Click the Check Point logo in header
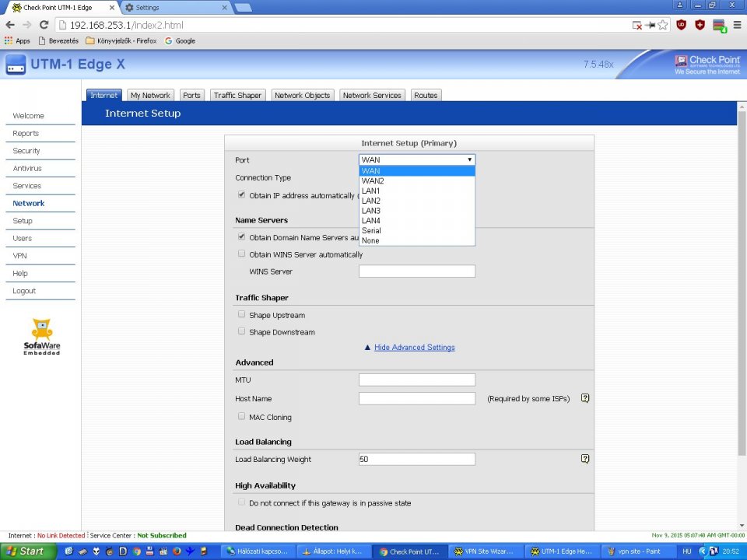This screenshot has width=747, height=560. tap(707, 65)
